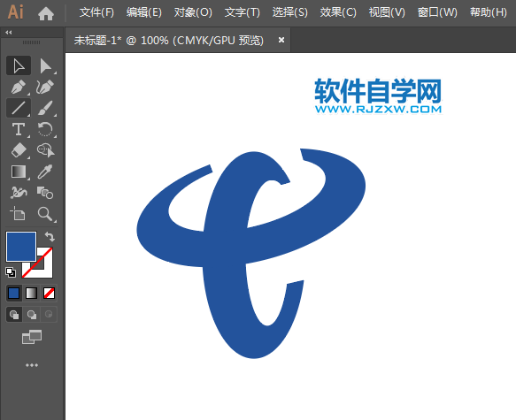The image size is (516, 420).
Task: Swap fill and stroke colors
Action: (x=50, y=236)
